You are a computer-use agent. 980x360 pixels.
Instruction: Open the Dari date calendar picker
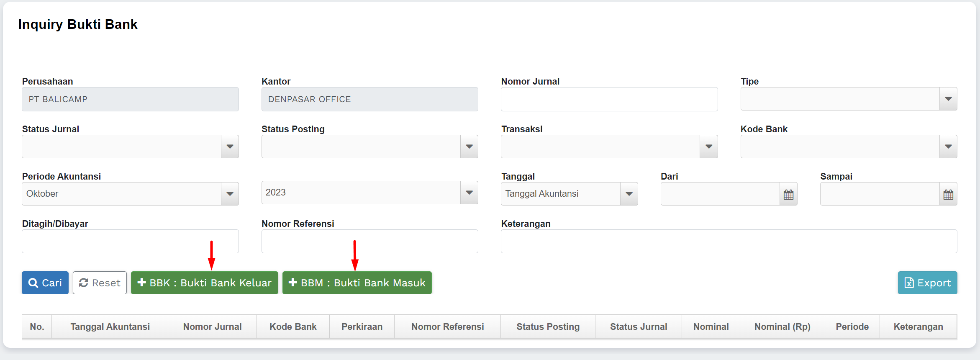point(788,194)
